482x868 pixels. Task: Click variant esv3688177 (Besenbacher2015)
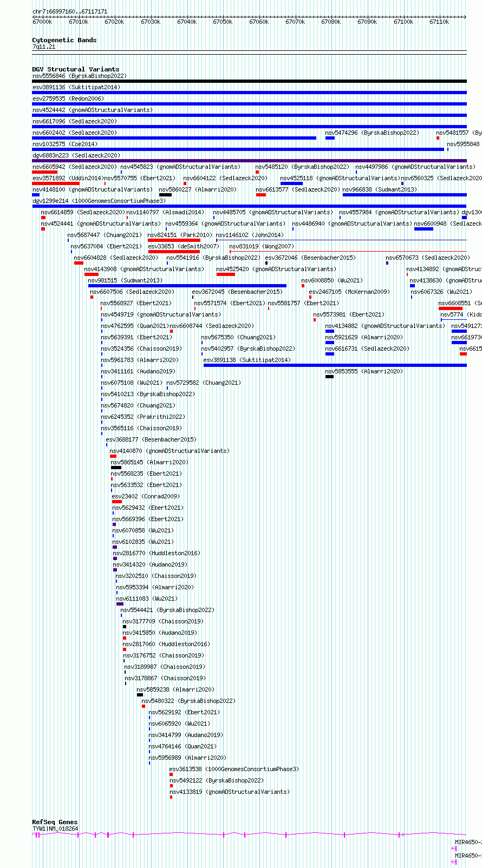[x=151, y=439]
